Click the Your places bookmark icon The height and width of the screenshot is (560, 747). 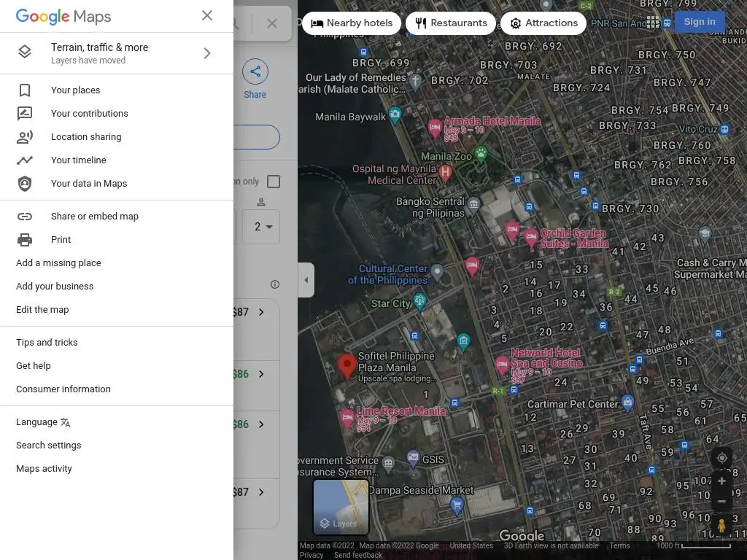25,90
